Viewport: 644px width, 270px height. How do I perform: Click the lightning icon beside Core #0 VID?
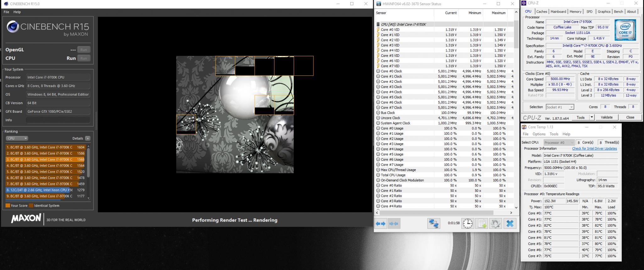click(x=378, y=30)
